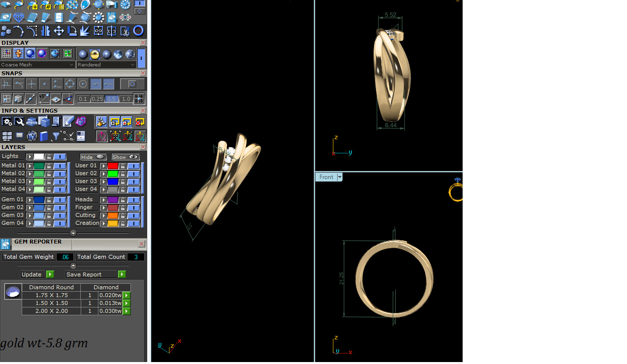Click the printer icon in Info & Settings
This screenshot has height=364, width=627.
(31, 121)
